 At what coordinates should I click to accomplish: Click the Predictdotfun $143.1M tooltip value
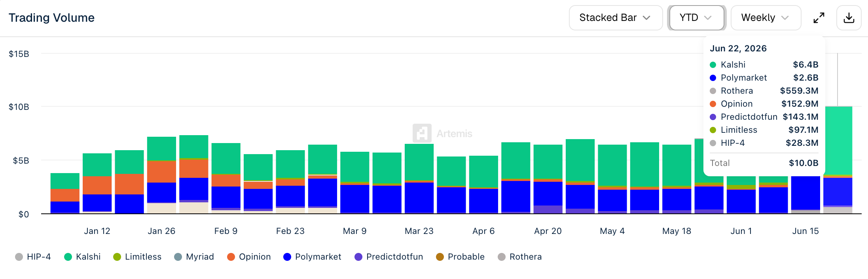pyautogui.click(x=800, y=117)
